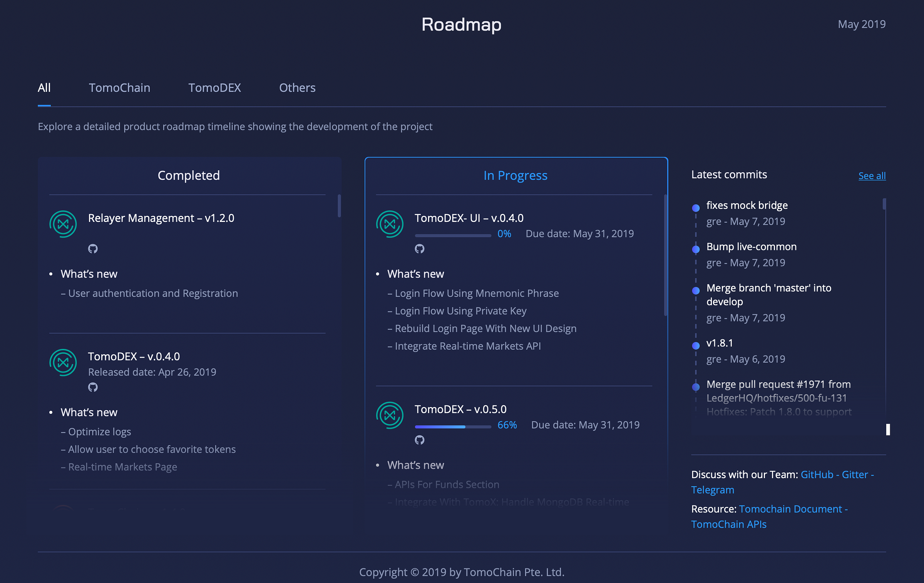Click the Completed column scrollbar
924x583 pixels.
tap(339, 206)
